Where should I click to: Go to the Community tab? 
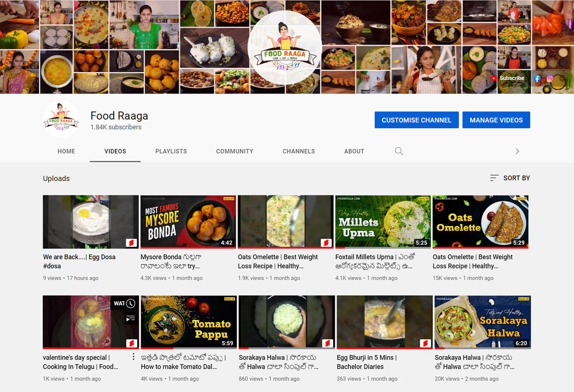point(235,151)
